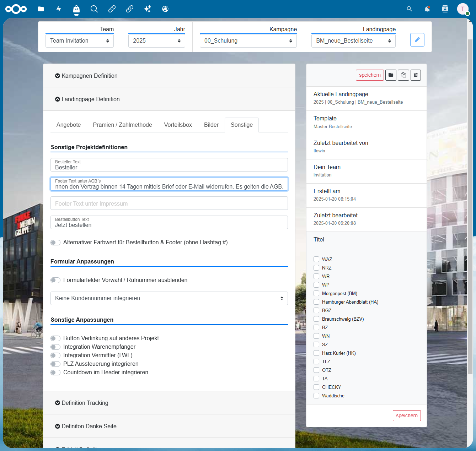Enable Countdown im Header integrieren
Screen dimensions: 476x451
click(x=55, y=373)
